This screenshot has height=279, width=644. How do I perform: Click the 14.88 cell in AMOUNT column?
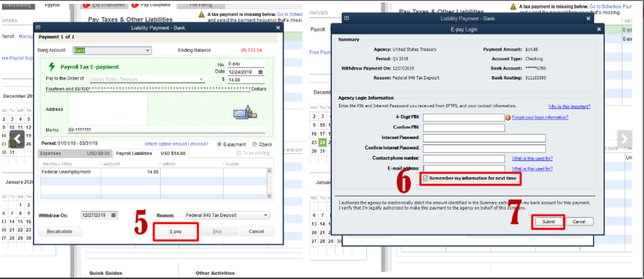130,172
